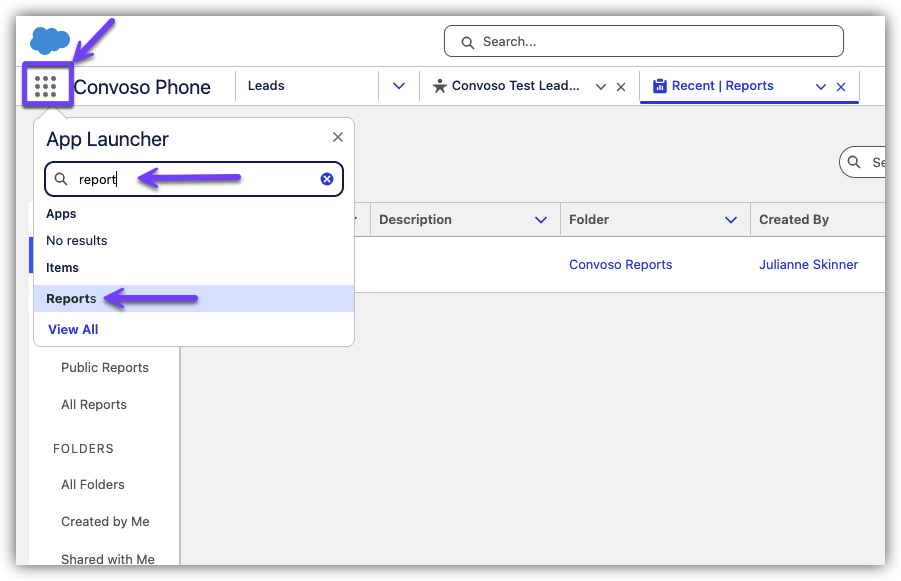Open the Folder column menu chevron
This screenshot has width=901, height=581.
[731, 220]
